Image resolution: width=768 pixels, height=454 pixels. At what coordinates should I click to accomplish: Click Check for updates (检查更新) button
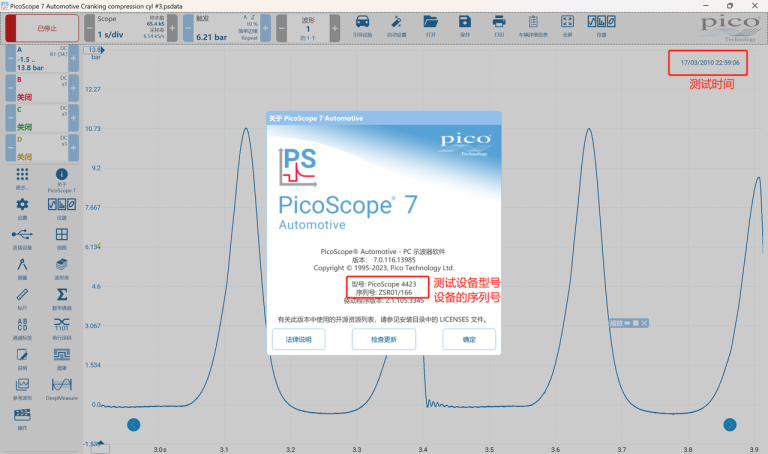tap(384, 339)
